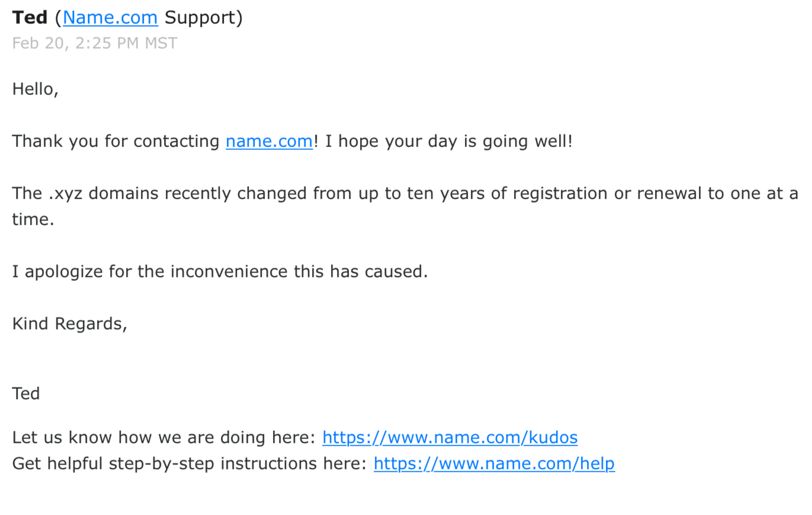Open the name.com/kudos feedback link
This screenshot has width=812, height=515.
[450, 437]
